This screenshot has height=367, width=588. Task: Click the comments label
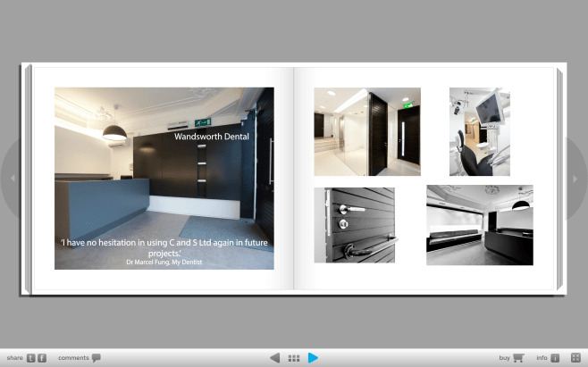coord(73,358)
